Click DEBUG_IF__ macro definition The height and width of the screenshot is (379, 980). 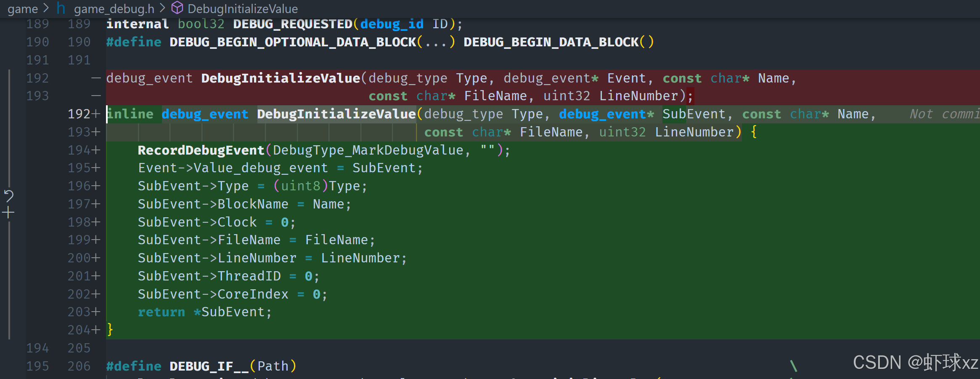[x=209, y=366]
